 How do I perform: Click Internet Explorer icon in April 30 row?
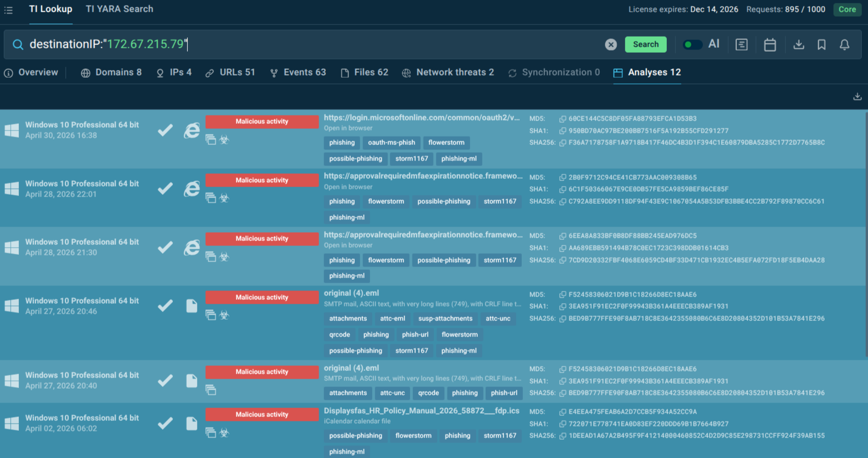[x=192, y=130]
